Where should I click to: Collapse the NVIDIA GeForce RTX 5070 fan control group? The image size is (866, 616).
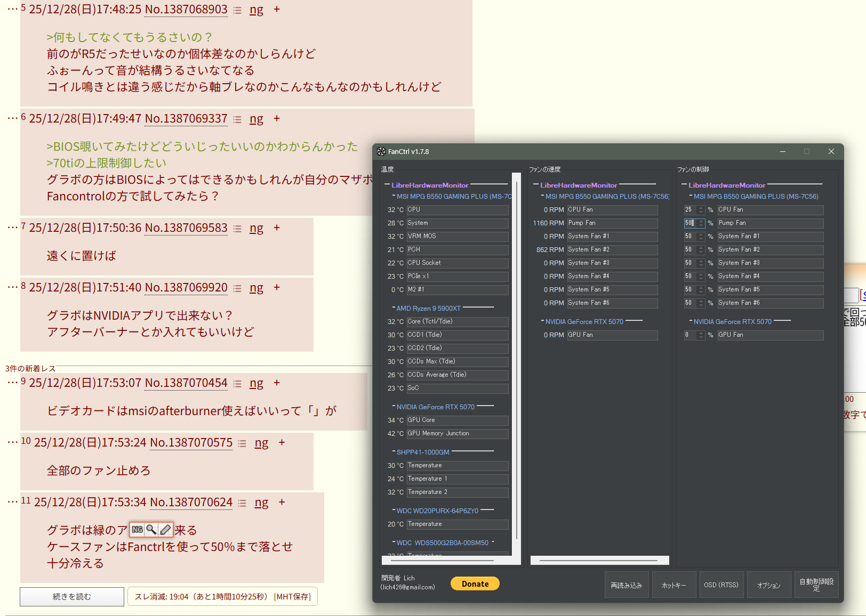(x=691, y=321)
